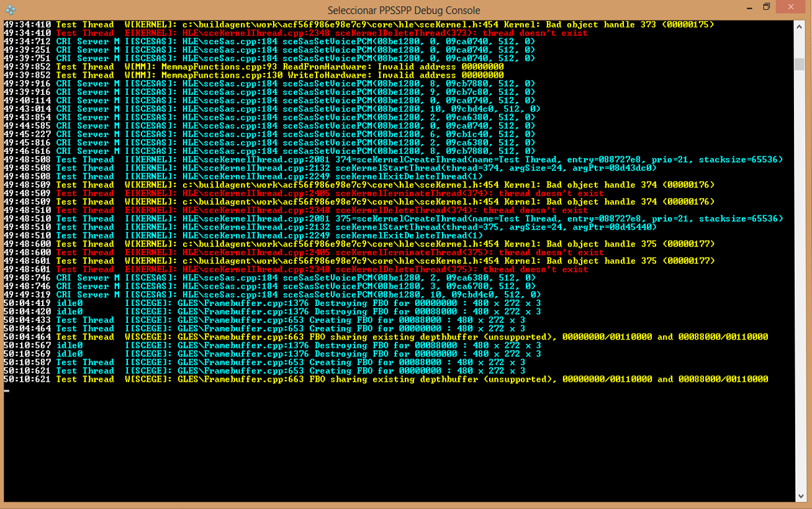Select the idle0 line timestamped 50:10:569
This screenshot has height=509, width=812.
[x=272, y=354]
